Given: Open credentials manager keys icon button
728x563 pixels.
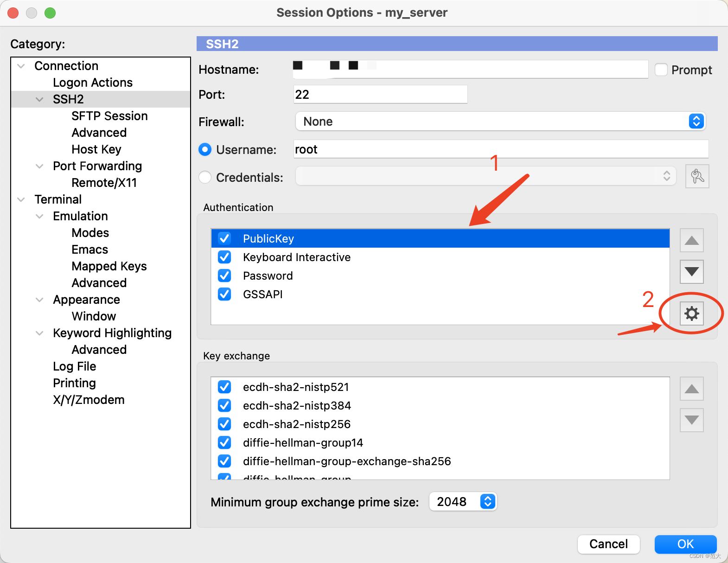Looking at the screenshot, I should 697,176.
